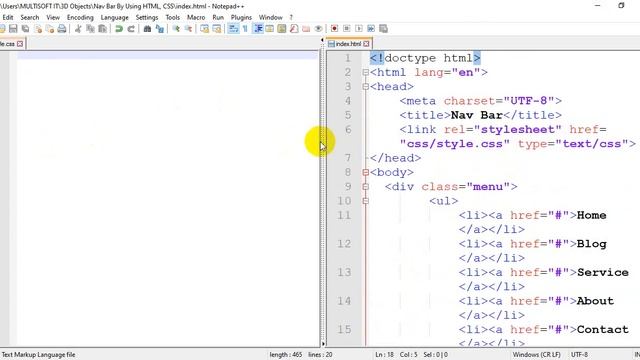The image size is (640, 360).
Task: Open the Window menu
Action: pos(271,18)
